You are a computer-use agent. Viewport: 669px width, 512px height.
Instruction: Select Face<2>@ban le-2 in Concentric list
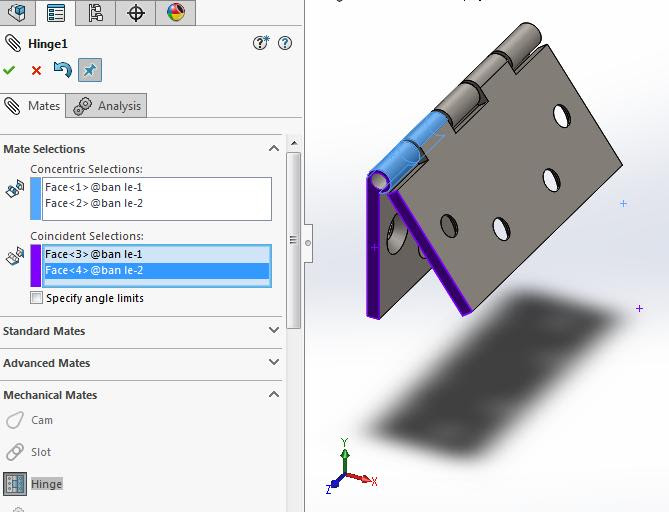[94, 204]
